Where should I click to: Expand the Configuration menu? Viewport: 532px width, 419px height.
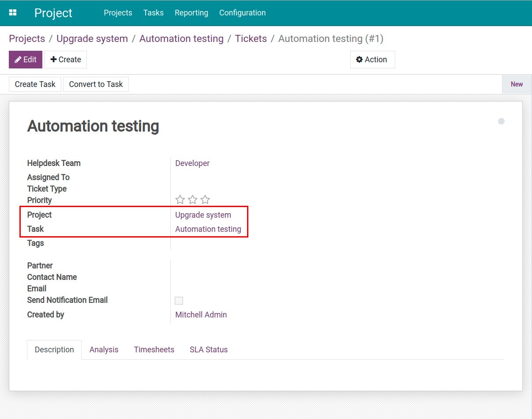click(242, 13)
